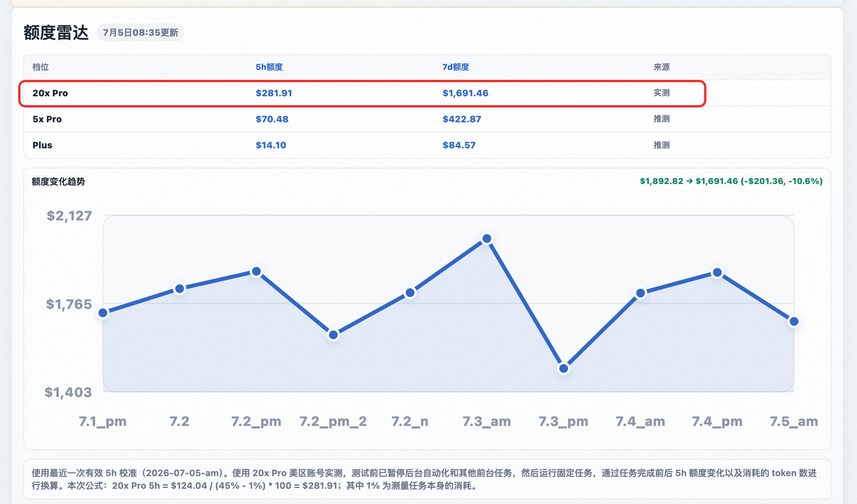857x504 pixels.
Task: Click the 7.2_pm data point on chart
Action: [257, 272]
